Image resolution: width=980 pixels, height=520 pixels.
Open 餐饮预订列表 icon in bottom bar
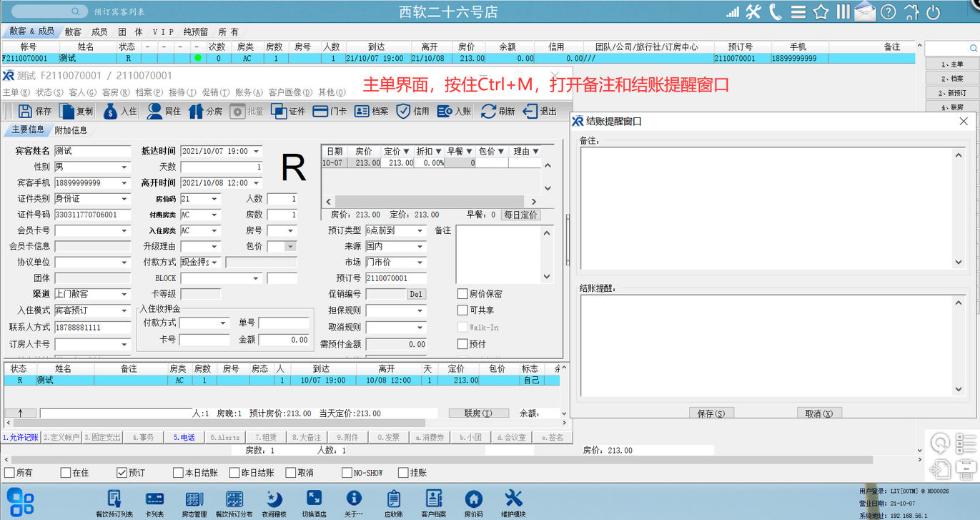click(114, 499)
